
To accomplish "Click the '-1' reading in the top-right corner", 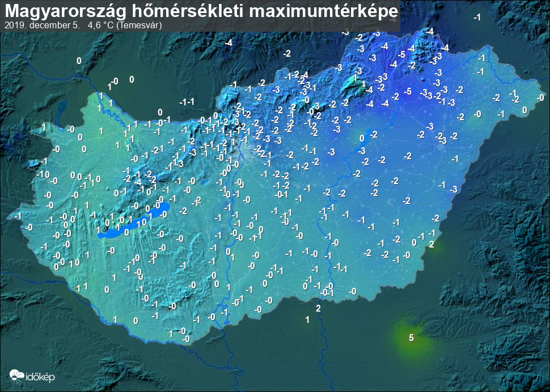I will [x=477, y=17].
